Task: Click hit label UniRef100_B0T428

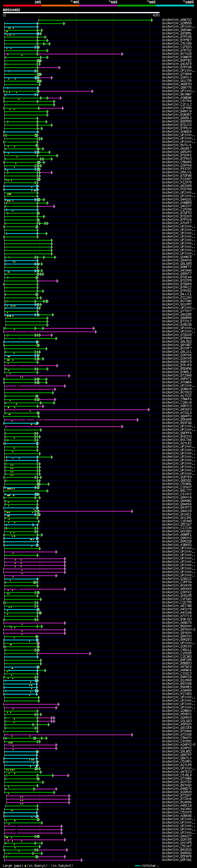Action: click(177, 54)
